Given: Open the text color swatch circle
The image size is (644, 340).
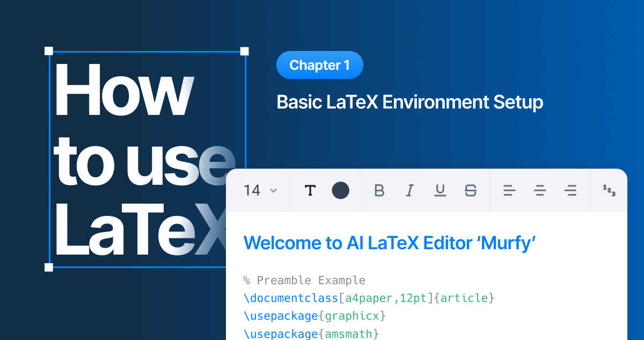Looking at the screenshot, I should point(341,190).
